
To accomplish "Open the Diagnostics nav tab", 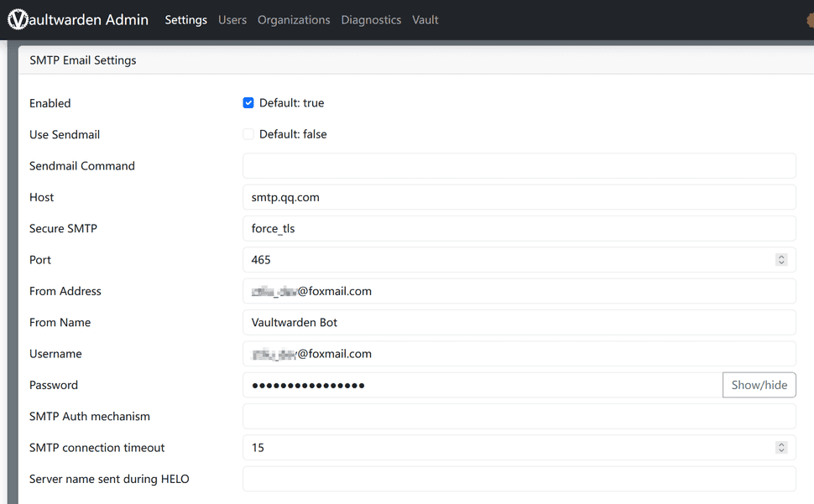I will [x=371, y=19].
